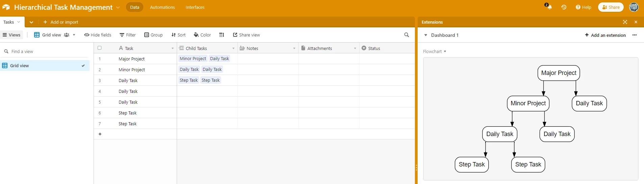The height and width of the screenshot is (184, 644).
Task: Click the collaborators icon beside Grid view
Action: point(67,35)
